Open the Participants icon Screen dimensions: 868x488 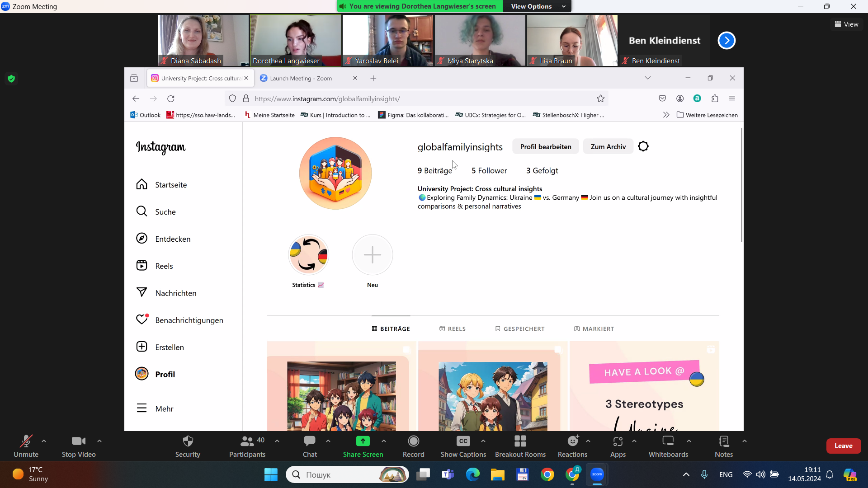(247, 441)
